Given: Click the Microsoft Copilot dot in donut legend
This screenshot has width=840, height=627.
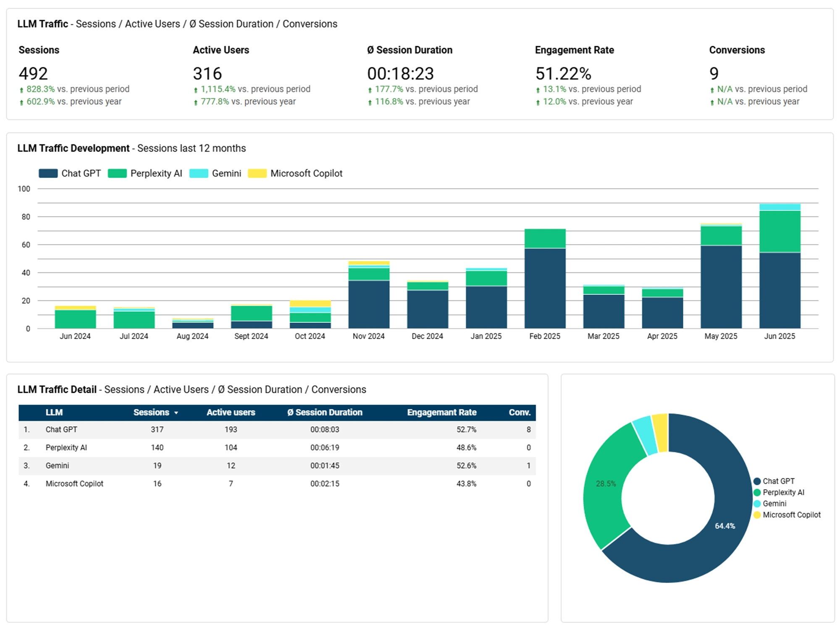Looking at the screenshot, I should (x=757, y=515).
